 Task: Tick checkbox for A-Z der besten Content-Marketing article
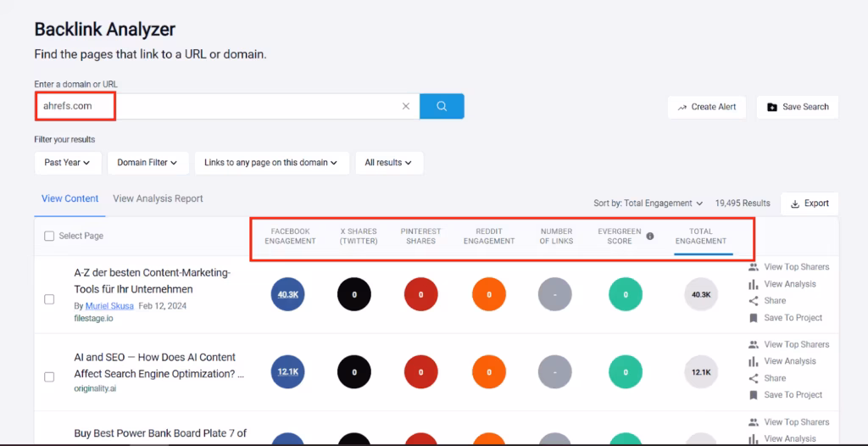point(49,299)
